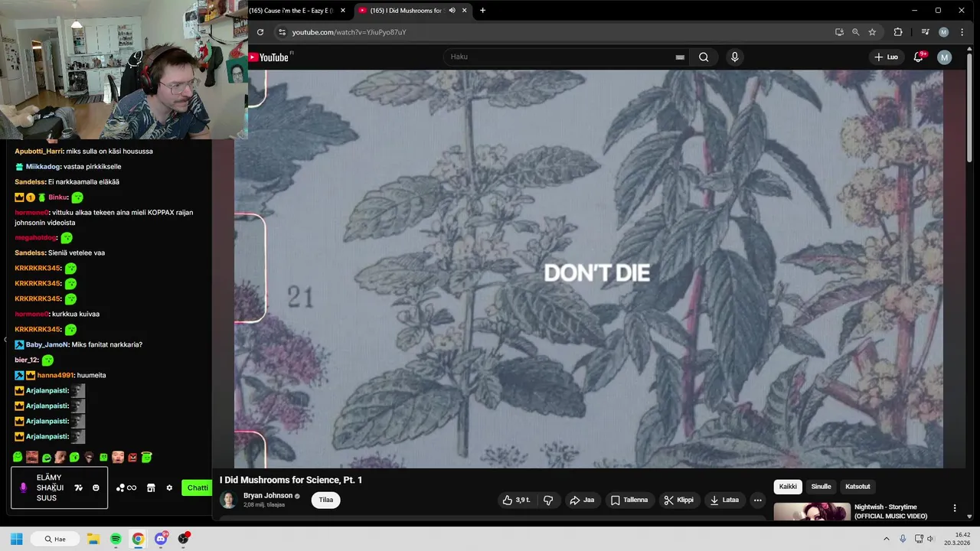
Task: Open Discord from taskbar
Action: 161,539
